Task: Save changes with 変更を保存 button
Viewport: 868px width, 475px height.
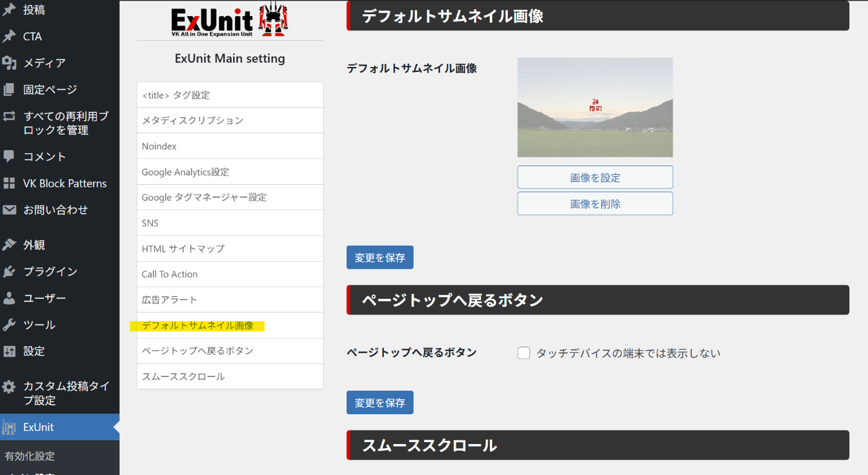Action: click(379, 257)
